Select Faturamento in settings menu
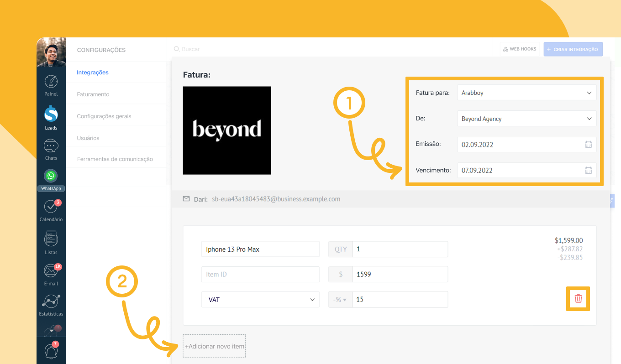 (93, 94)
